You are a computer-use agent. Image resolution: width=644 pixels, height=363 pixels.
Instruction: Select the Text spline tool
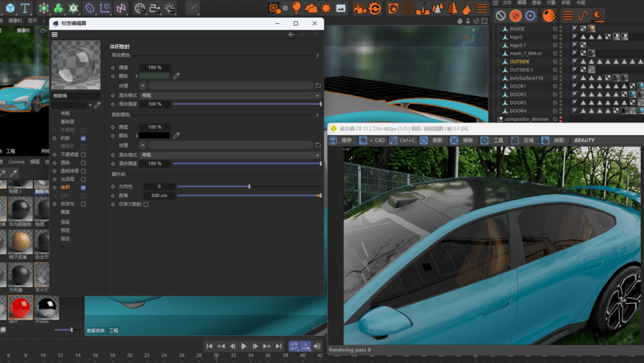coord(25,8)
